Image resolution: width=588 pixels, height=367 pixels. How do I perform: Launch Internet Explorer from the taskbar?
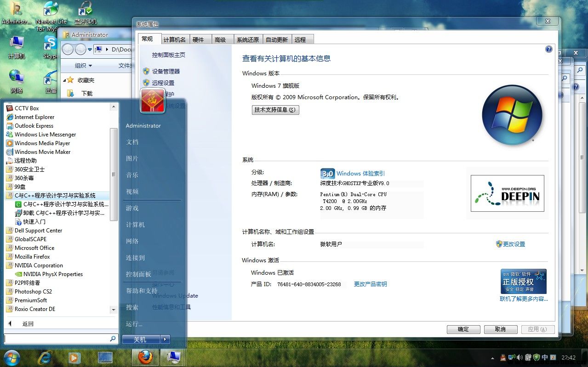click(45, 357)
